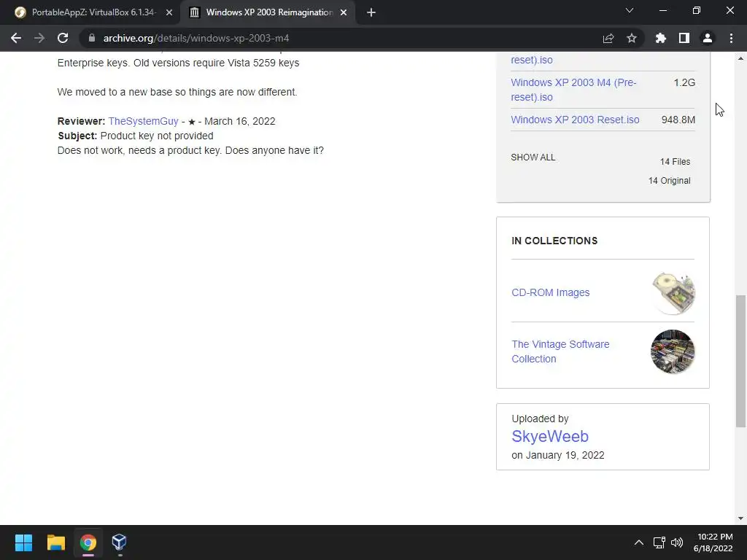Bookmark this page with the star icon
The image size is (747, 560).
coord(631,38)
